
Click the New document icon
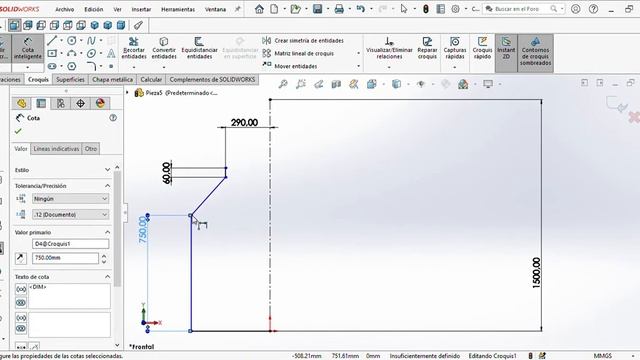tap(274, 9)
